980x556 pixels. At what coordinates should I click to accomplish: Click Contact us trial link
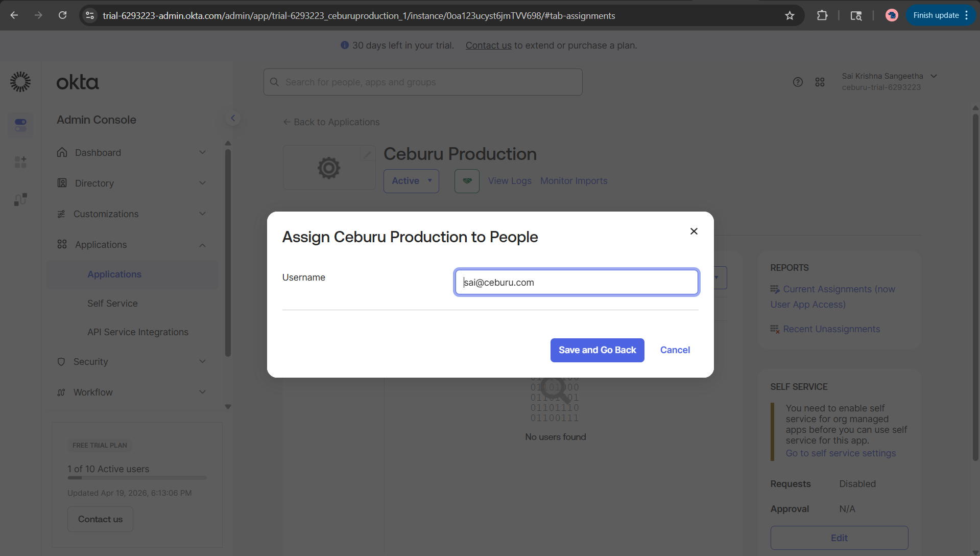click(x=488, y=45)
